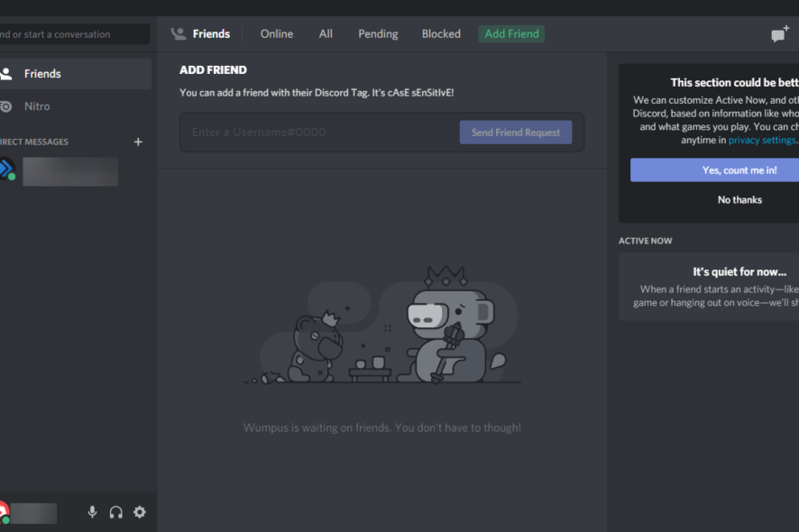Click the DIRECT MESSAGES header label
The width and height of the screenshot is (799, 532).
point(34,142)
